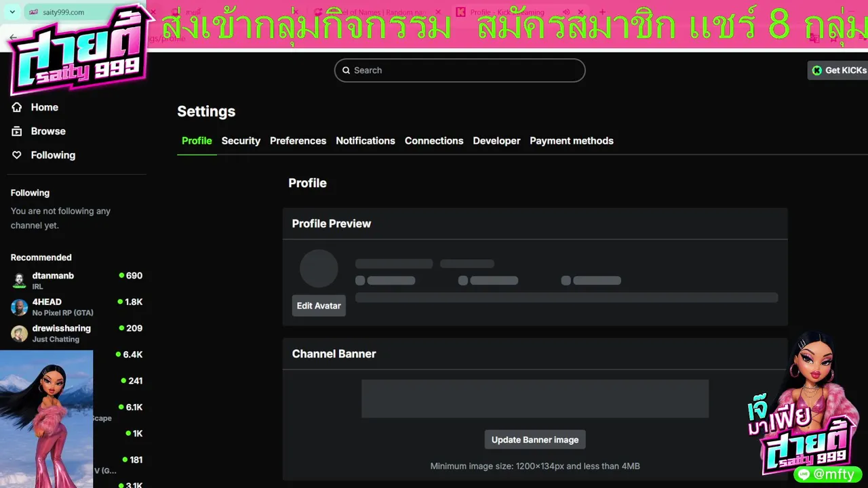Open the Connections settings tab
The width and height of the screenshot is (868, 488).
[434, 141]
